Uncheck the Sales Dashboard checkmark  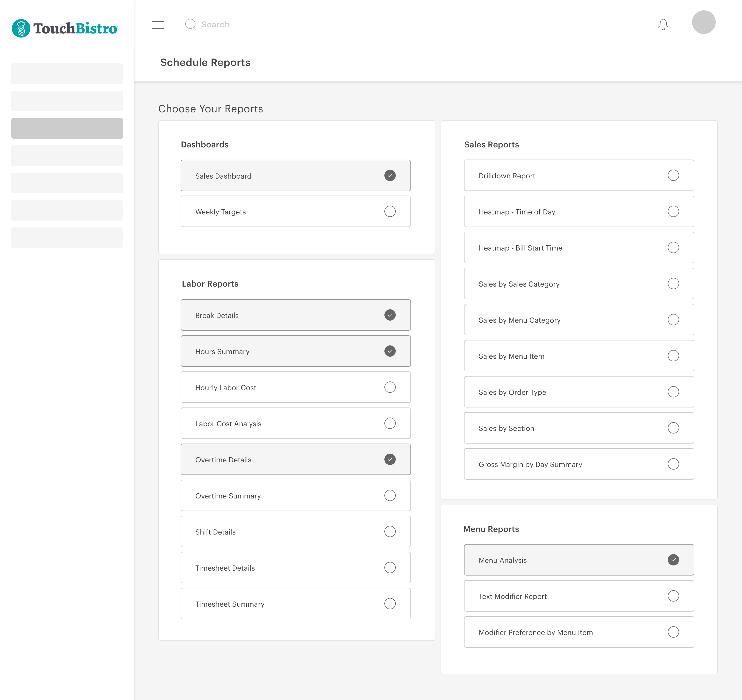click(x=390, y=176)
